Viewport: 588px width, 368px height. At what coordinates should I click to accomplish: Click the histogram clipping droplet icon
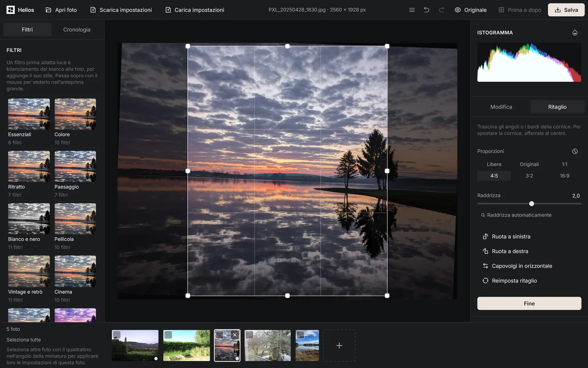coord(575,33)
